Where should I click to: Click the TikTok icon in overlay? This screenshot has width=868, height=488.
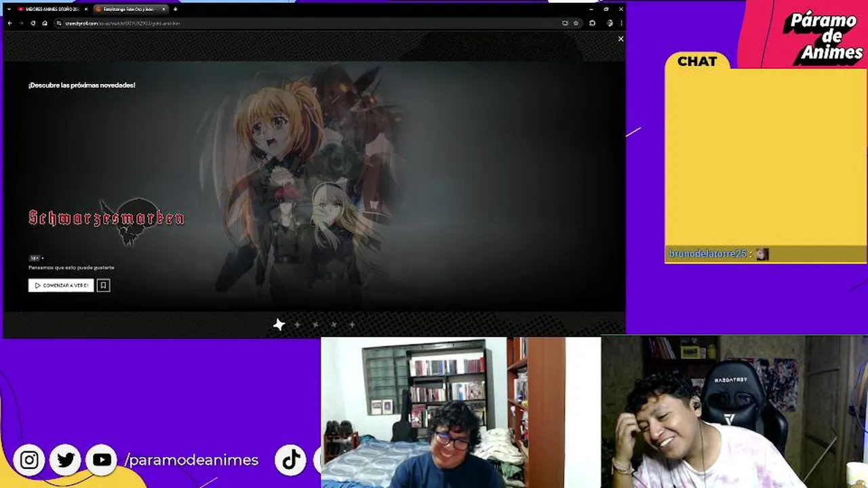(x=292, y=460)
